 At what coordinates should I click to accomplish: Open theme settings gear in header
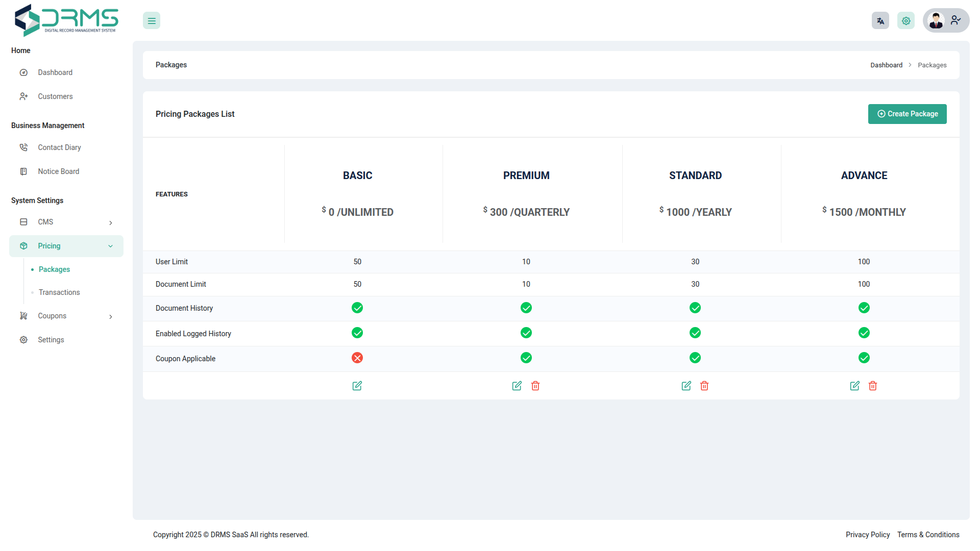[906, 21]
